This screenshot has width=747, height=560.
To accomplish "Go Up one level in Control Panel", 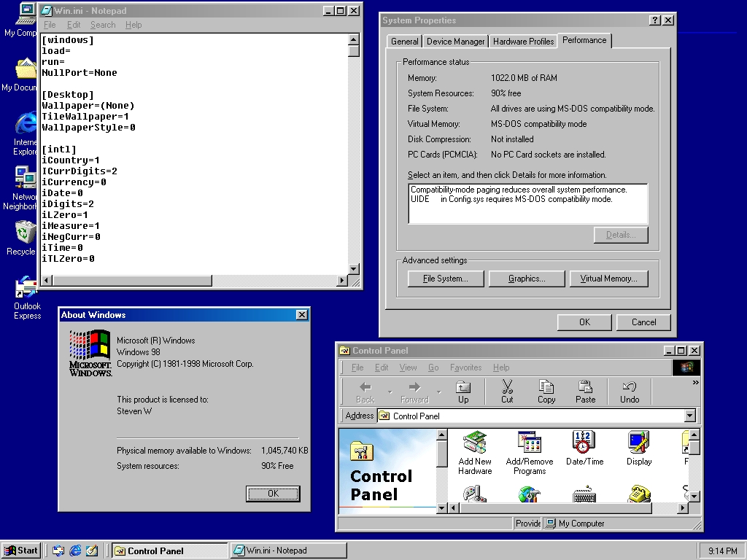I will 463,392.
